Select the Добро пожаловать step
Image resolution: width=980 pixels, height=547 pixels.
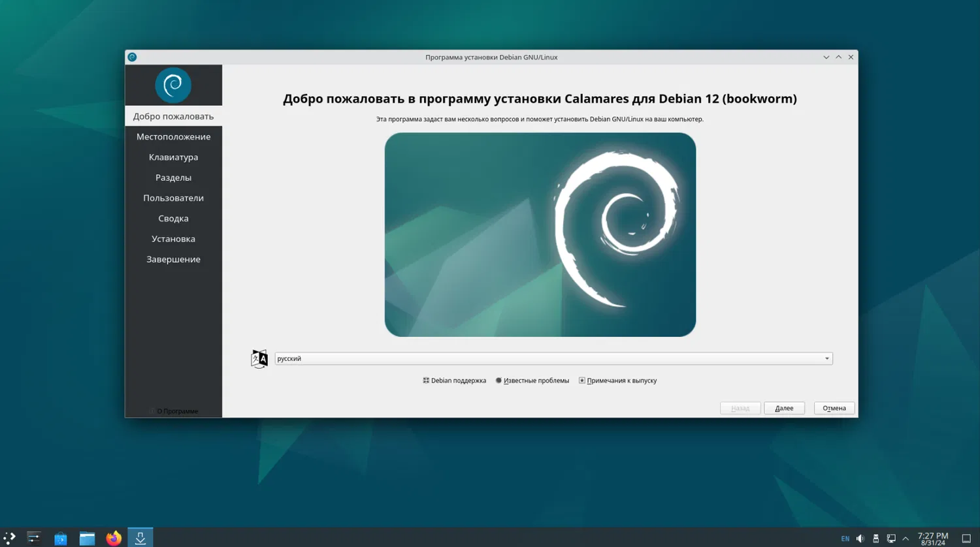[173, 116]
